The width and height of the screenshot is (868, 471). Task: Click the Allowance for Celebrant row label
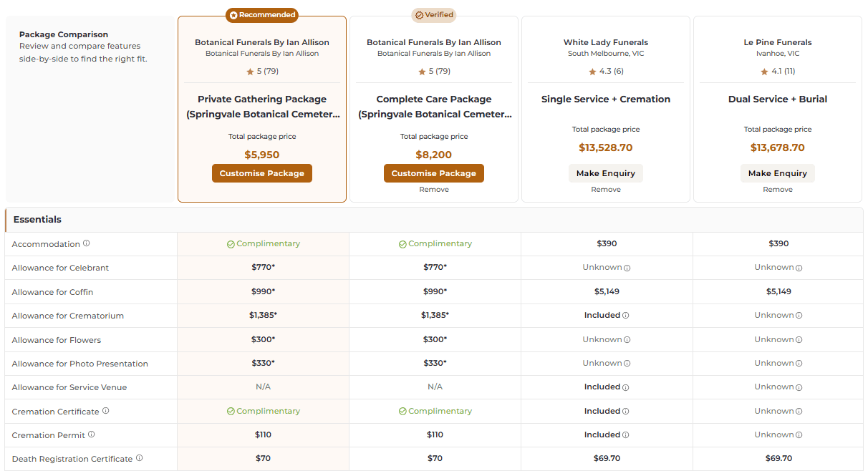(x=61, y=268)
